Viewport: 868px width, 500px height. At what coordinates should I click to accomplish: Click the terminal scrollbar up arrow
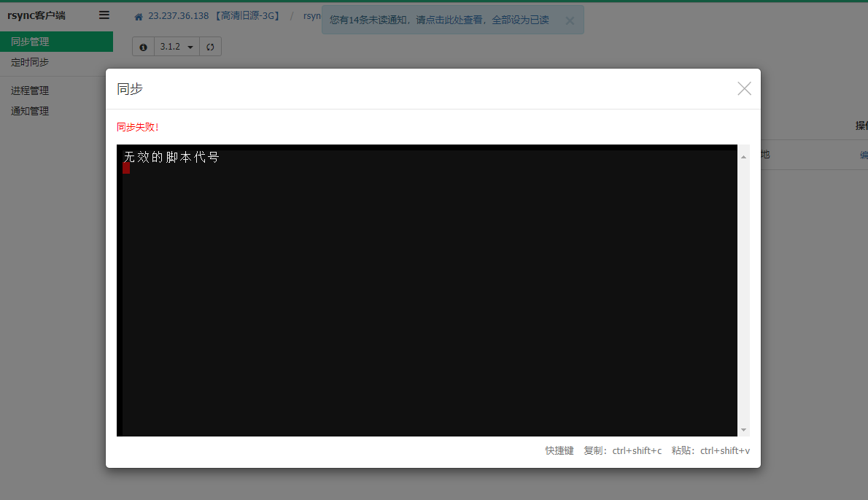click(743, 157)
